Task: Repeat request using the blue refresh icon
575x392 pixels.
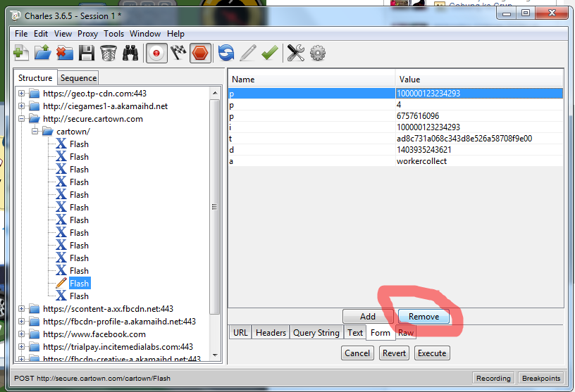Action: 226,53
